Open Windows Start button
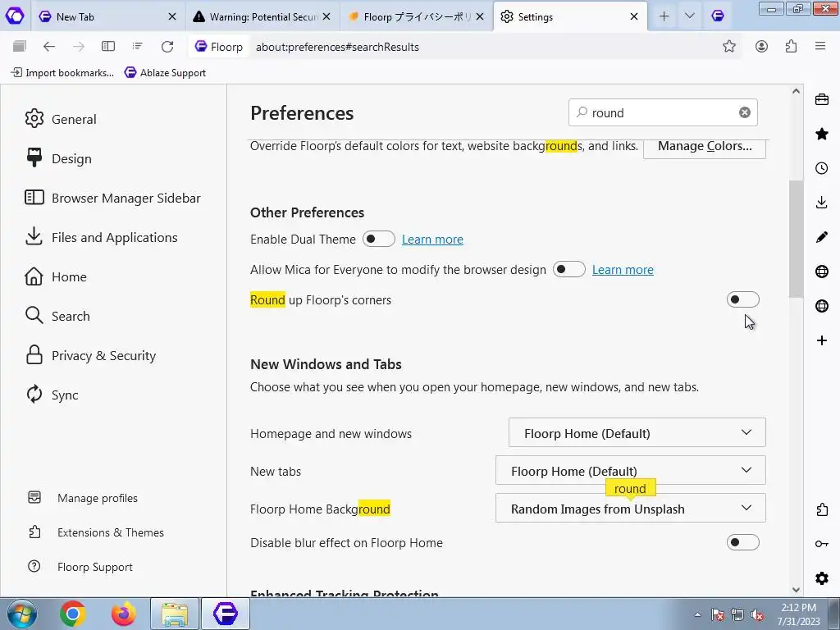 (x=21, y=614)
